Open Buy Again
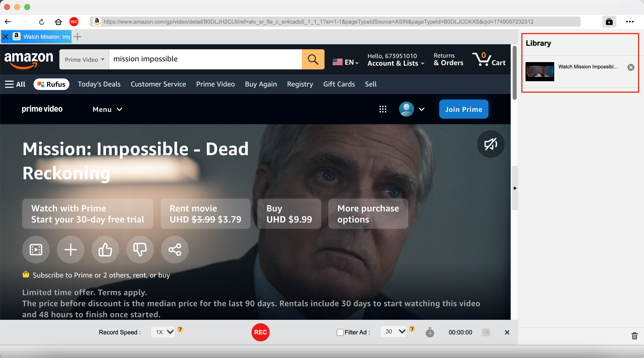Viewport: 644px width, 358px height. (x=261, y=84)
